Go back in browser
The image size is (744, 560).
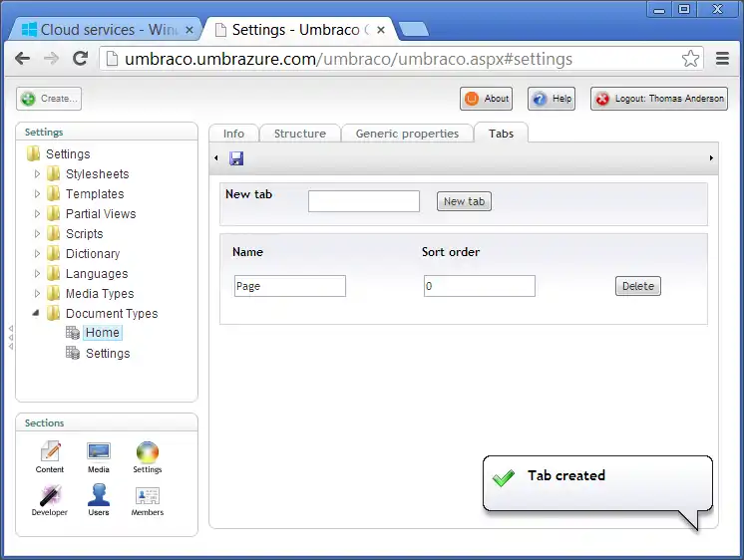point(22,59)
